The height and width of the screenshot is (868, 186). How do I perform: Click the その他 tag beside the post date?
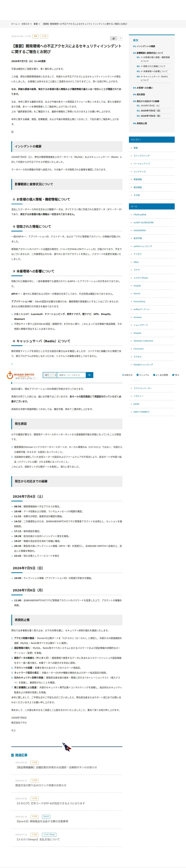coord(44,36)
